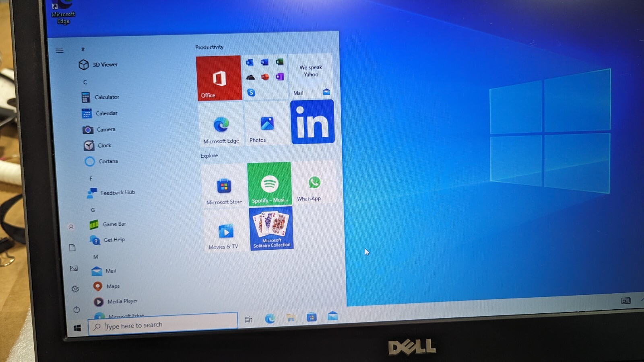
Task: Open Pictures from the Start sidebar
Action: (74, 268)
